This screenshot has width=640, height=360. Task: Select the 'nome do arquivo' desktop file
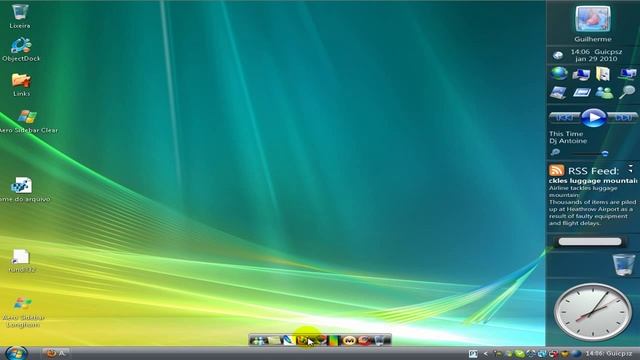pos(23,190)
